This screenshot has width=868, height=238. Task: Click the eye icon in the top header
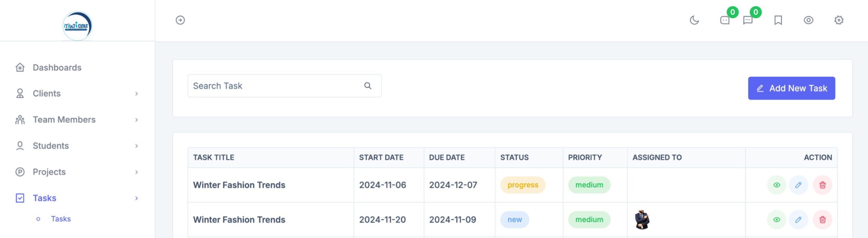tap(808, 20)
